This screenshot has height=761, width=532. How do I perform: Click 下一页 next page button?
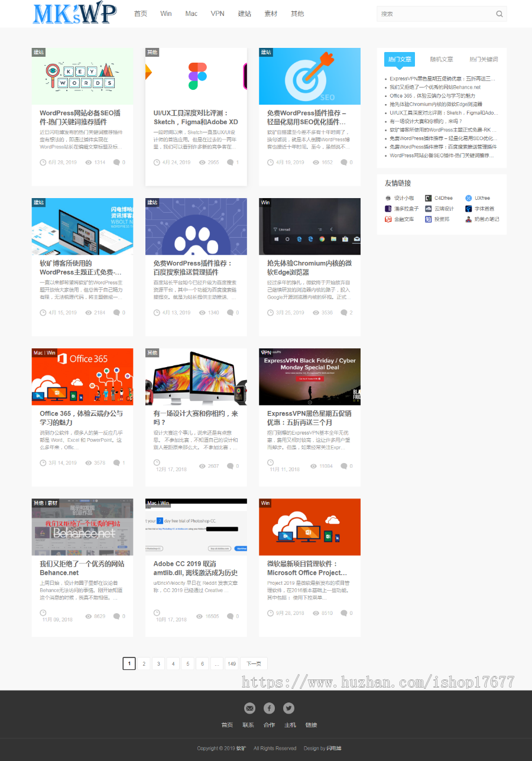pos(254,663)
